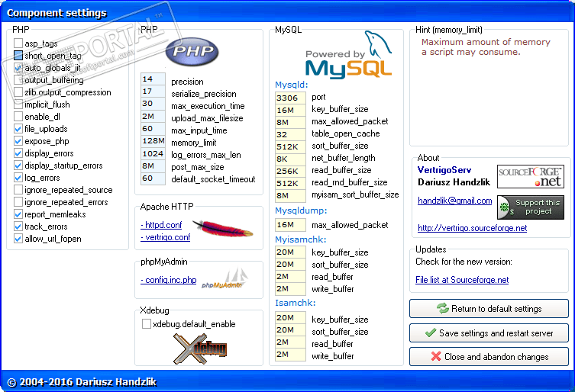Click the PHP logo image
575x392 pixels.
click(x=192, y=52)
